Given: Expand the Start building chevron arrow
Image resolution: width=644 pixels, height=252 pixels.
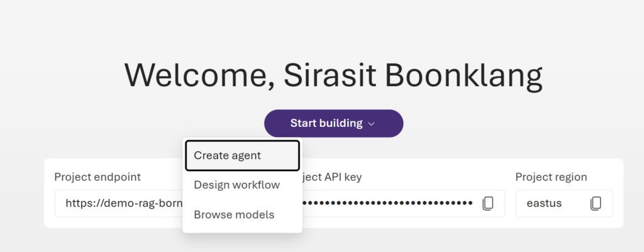Looking at the screenshot, I should (x=371, y=124).
